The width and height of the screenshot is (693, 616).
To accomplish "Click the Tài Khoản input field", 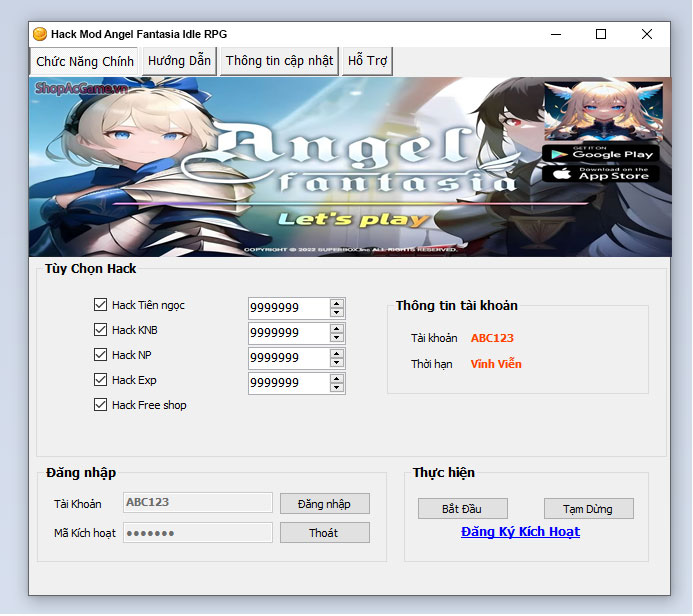I will (x=198, y=503).
